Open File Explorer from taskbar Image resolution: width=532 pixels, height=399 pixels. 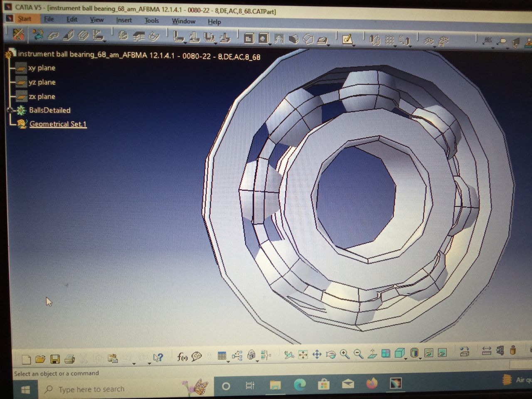pyautogui.click(x=275, y=385)
